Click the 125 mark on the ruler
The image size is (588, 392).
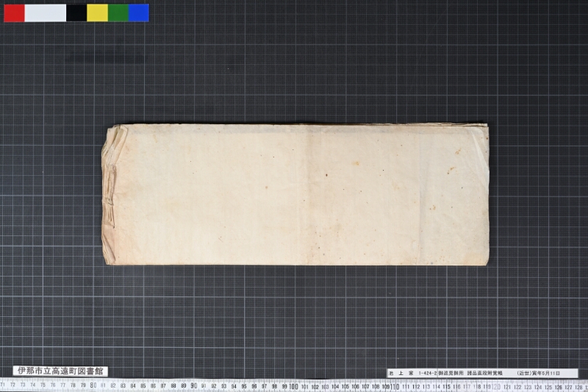click(x=548, y=387)
